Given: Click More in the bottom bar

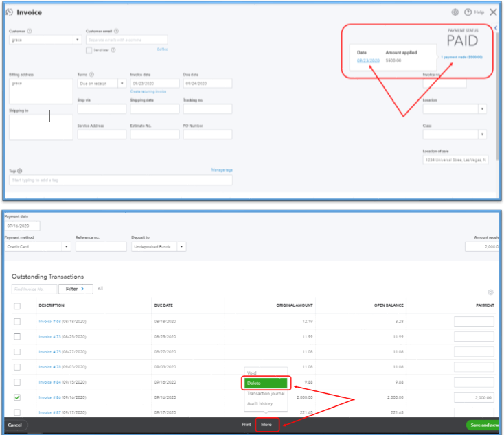Looking at the screenshot, I should click(266, 425).
